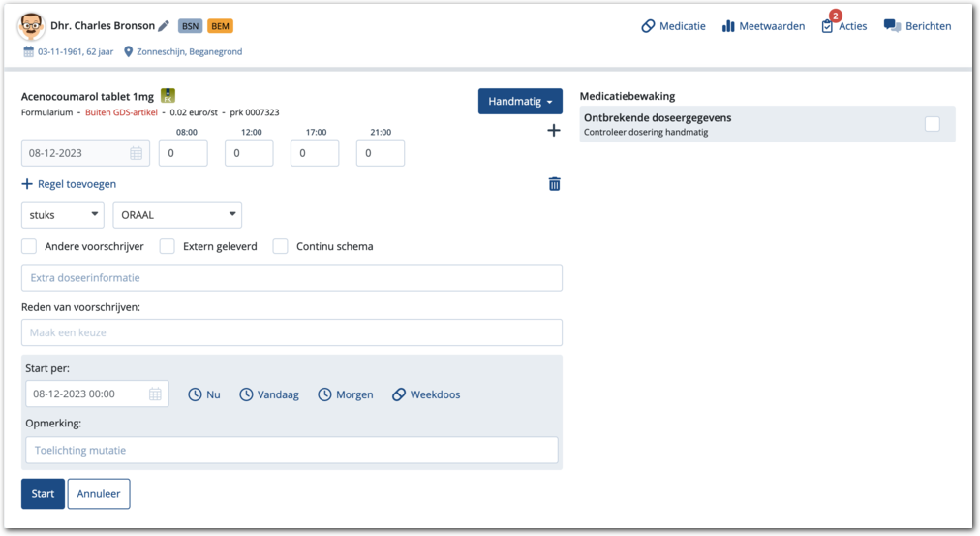
Task: Expand the stuks unit dropdown
Action: [63, 214]
